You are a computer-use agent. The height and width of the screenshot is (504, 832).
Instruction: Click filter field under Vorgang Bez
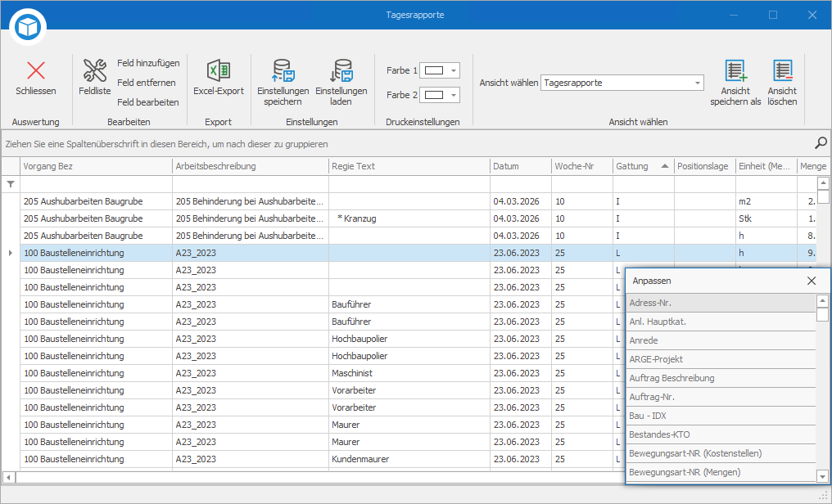click(x=96, y=184)
